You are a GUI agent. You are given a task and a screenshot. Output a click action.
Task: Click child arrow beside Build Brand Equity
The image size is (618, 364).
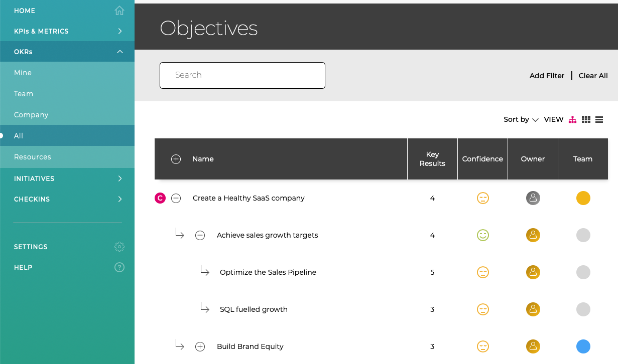pos(180,344)
